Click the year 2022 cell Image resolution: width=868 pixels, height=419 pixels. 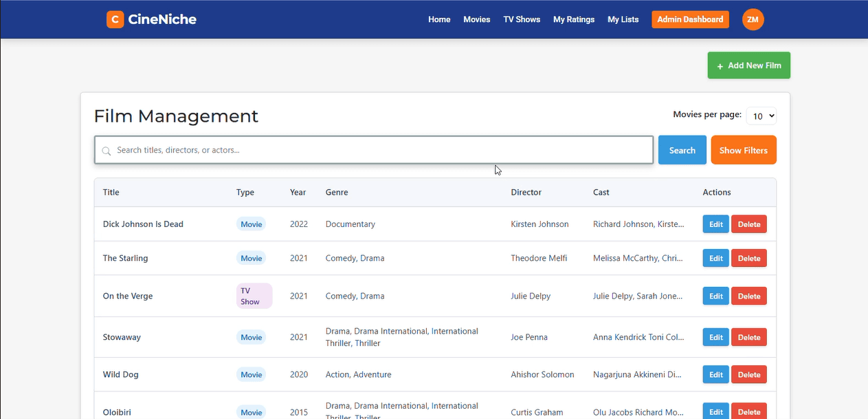(299, 224)
